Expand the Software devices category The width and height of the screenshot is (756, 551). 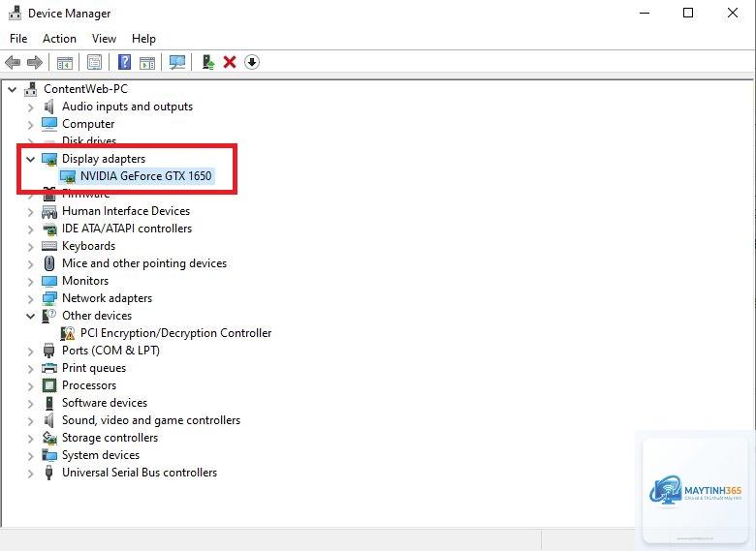click(x=31, y=403)
